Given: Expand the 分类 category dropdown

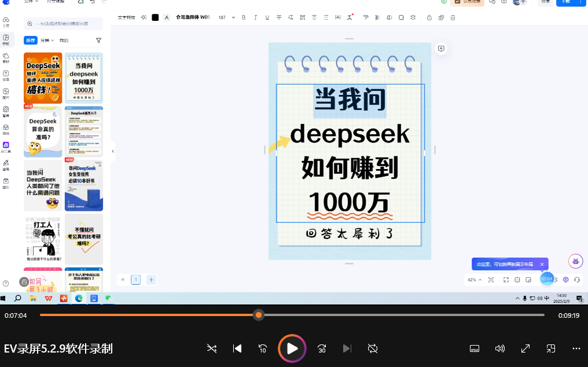Looking at the screenshot, I should (x=47, y=40).
